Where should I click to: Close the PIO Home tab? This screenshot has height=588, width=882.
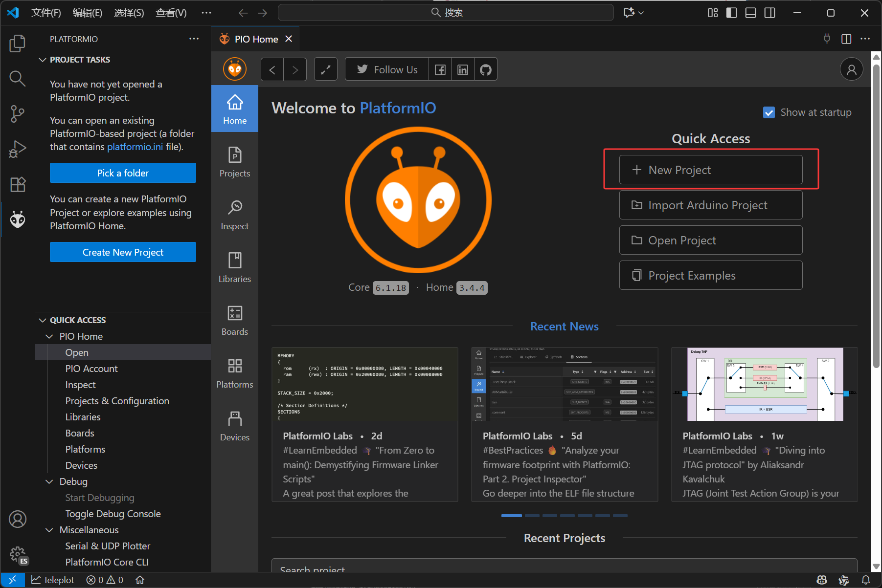pos(289,39)
